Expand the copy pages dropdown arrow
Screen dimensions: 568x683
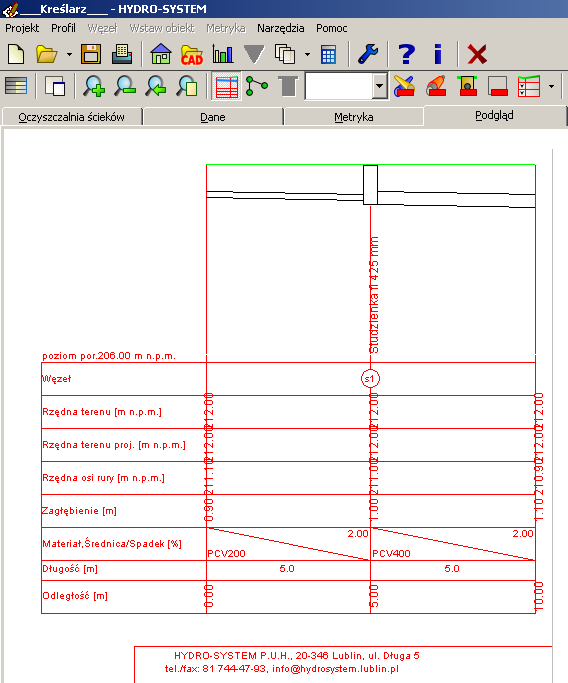click(x=308, y=55)
